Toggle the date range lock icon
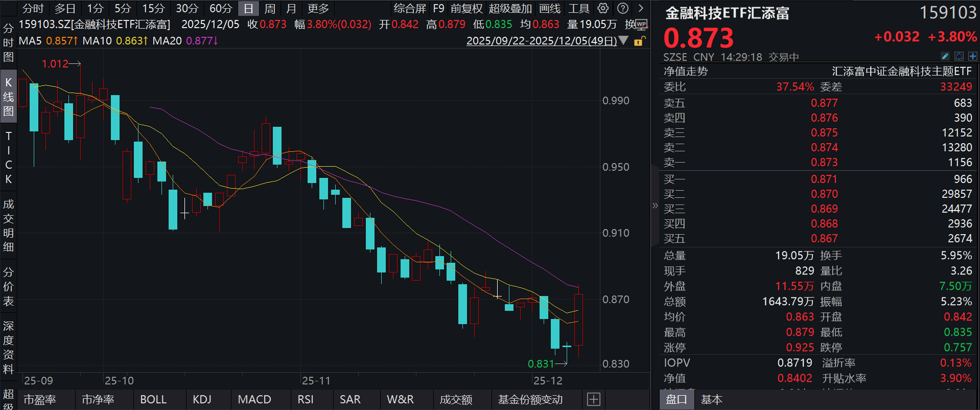 coord(639,41)
